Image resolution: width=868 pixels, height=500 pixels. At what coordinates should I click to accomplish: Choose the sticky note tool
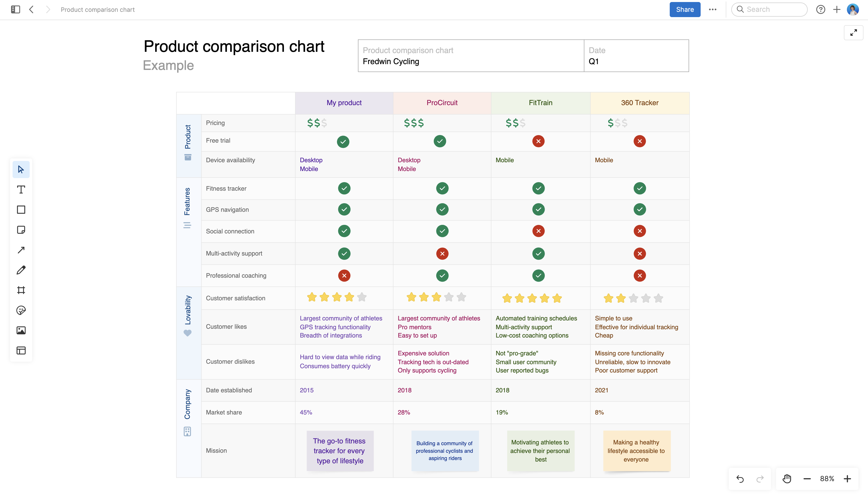pyautogui.click(x=21, y=230)
